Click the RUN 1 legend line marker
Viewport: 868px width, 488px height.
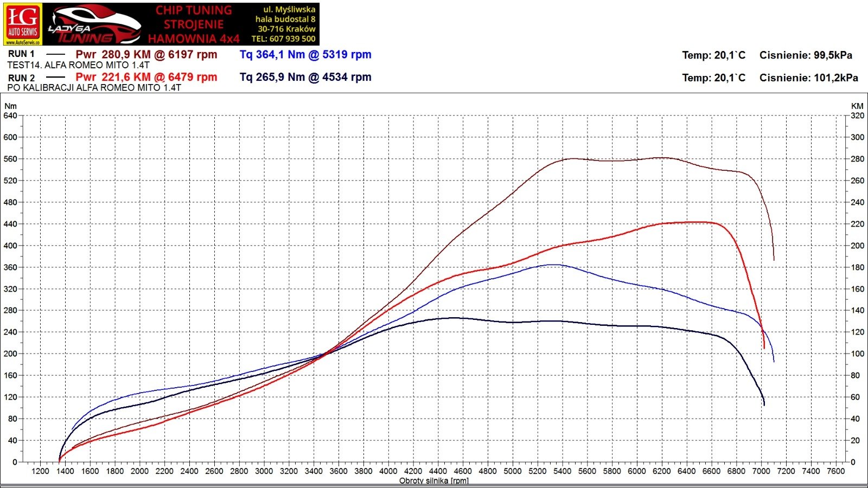click(x=55, y=54)
